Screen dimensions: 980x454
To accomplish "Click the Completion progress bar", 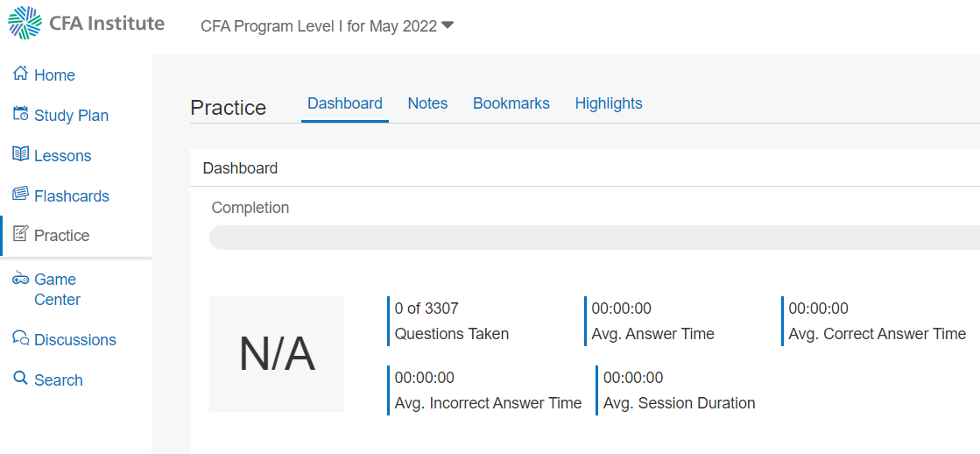I will pyautogui.click(x=595, y=238).
